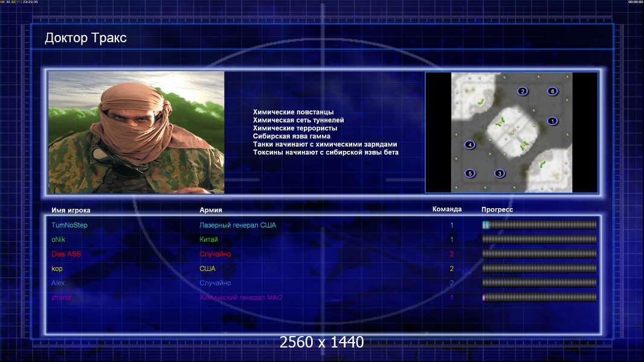The image size is (644, 362).
Task: Click team number 1 in Химический генерал МАО row
Action: (451, 297)
